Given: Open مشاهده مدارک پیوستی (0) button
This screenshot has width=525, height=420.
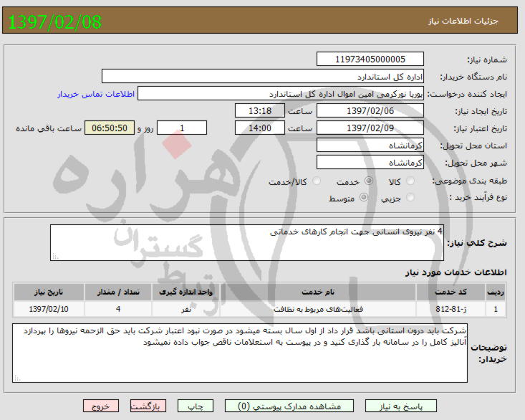Looking at the screenshot, I should pos(289,406).
